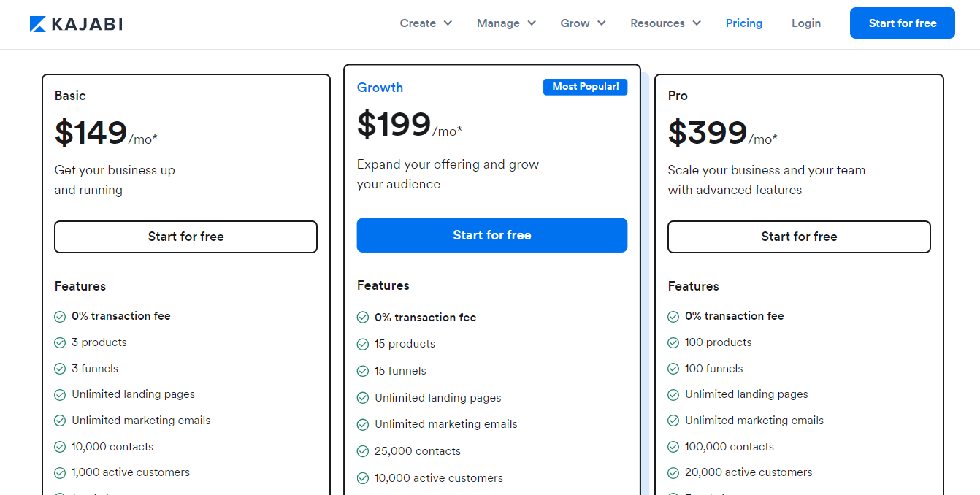Click the checkmark icon beside 100 products
Screen dimensions: 980x495
coord(673,342)
